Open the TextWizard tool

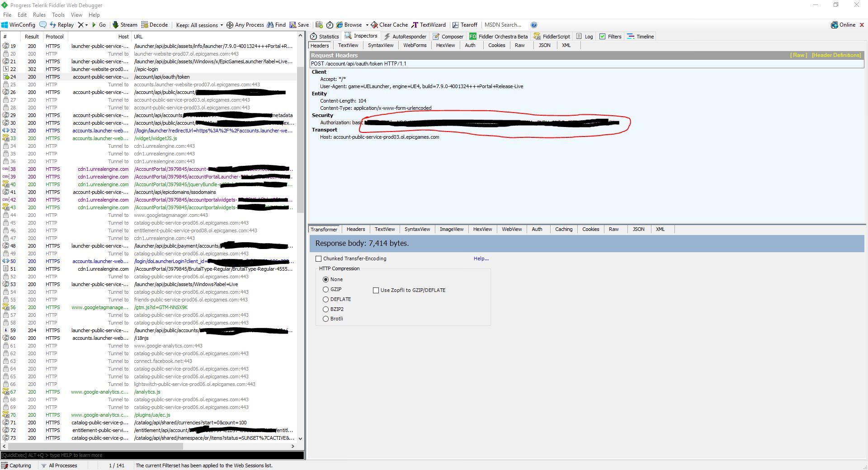[x=428, y=25]
